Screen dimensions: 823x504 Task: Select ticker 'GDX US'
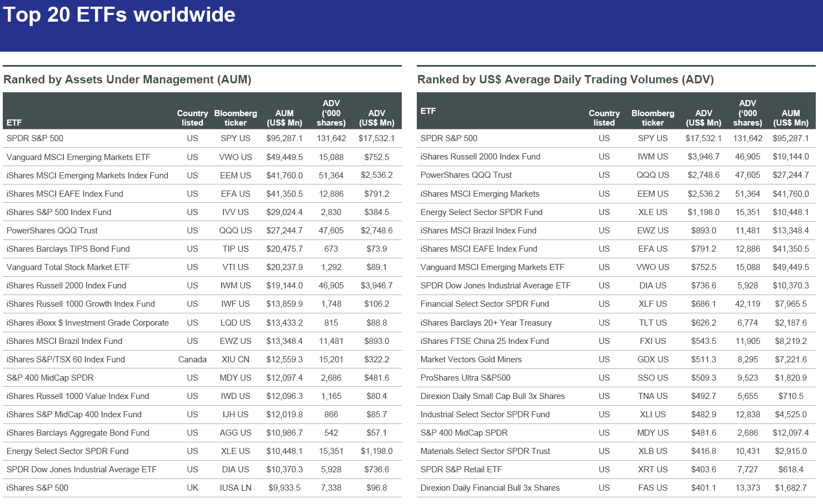tap(653, 360)
